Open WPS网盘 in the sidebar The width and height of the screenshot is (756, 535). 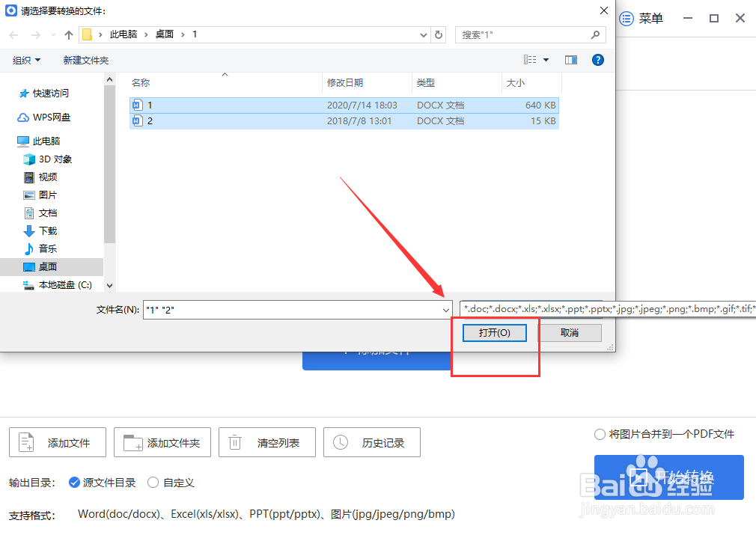[x=44, y=117]
